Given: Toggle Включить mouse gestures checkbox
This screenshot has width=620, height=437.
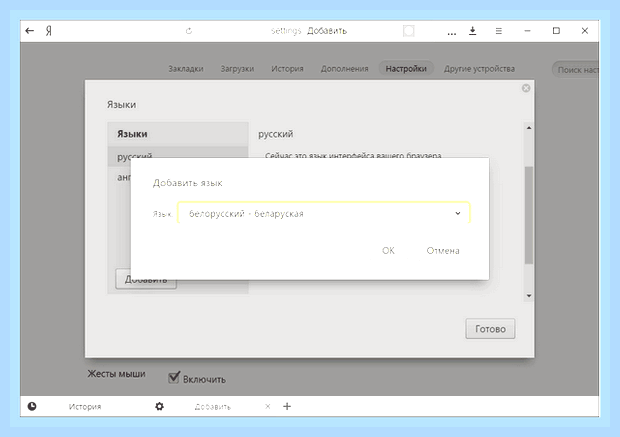Looking at the screenshot, I should [174, 378].
